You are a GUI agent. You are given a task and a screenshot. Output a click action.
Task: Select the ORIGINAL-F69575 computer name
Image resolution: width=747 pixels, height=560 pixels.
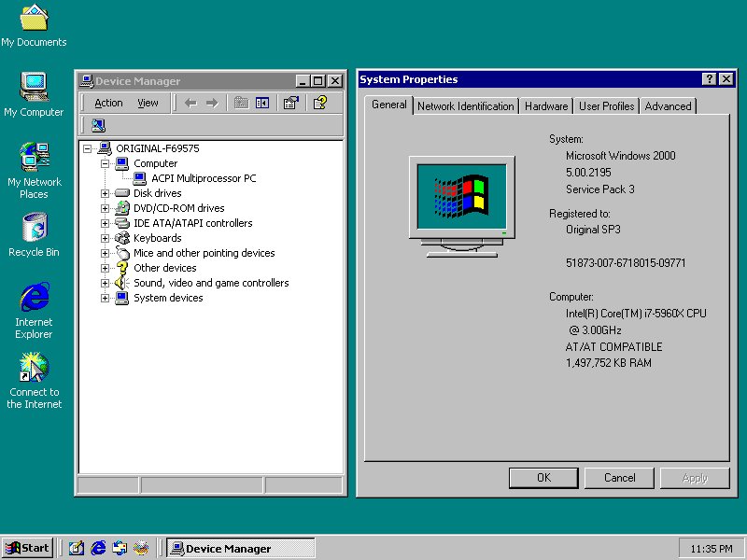(158, 148)
